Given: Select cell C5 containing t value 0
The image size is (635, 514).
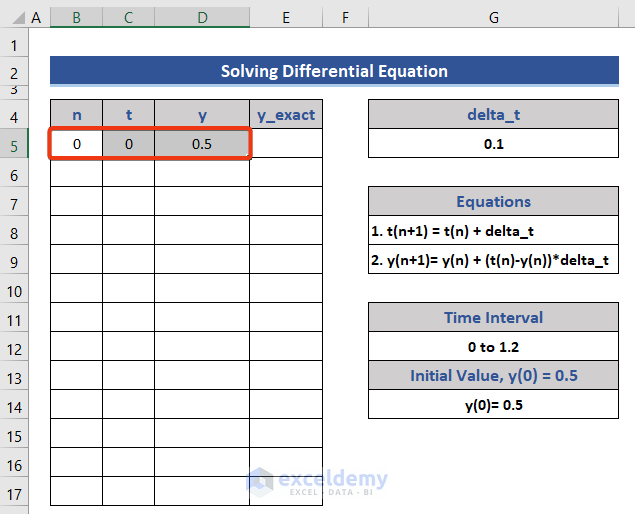Looking at the screenshot, I should [128, 143].
